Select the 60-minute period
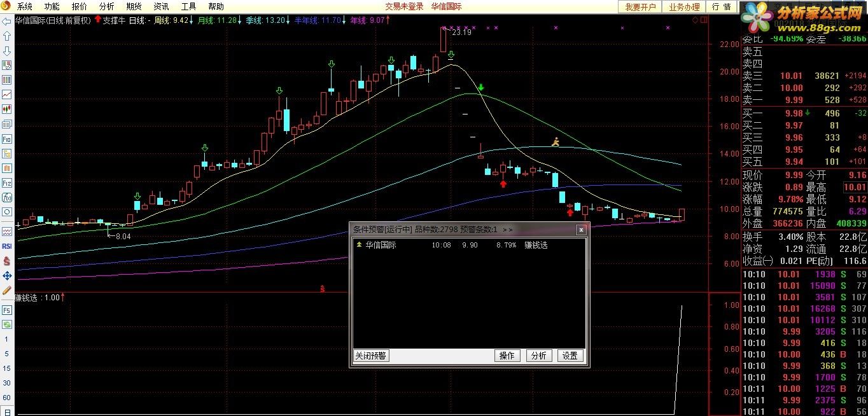 [x=7, y=398]
